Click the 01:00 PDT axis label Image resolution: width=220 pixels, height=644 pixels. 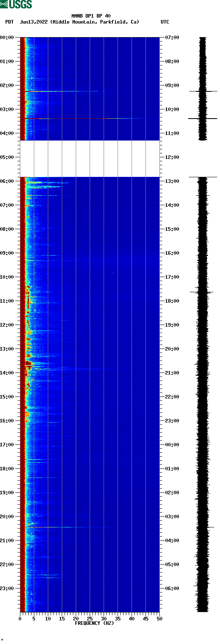[7, 61]
